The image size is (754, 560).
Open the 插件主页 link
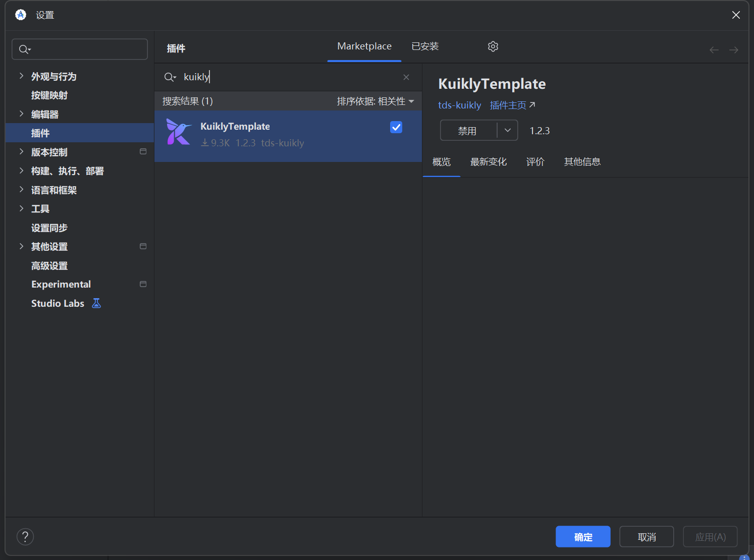[512, 105]
